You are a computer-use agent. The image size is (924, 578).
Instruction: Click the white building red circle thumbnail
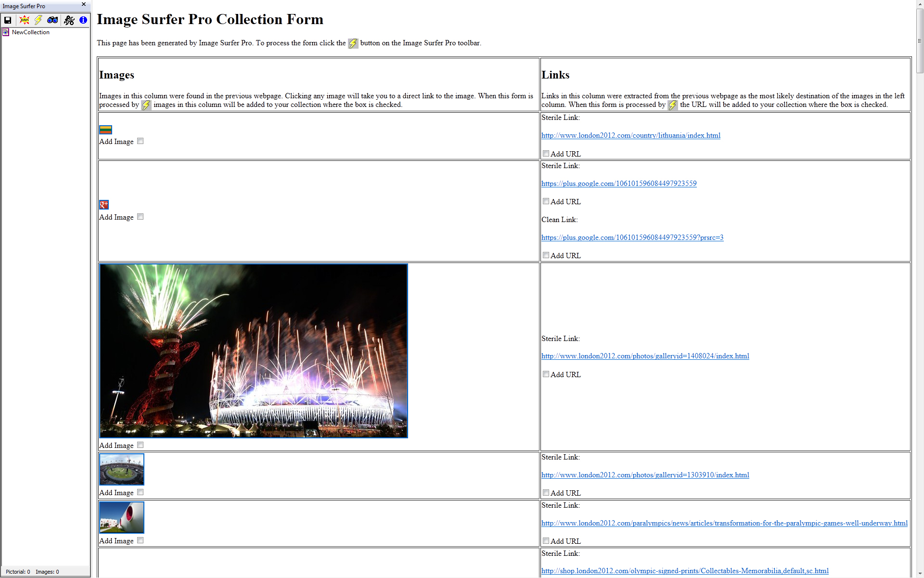tap(121, 517)
